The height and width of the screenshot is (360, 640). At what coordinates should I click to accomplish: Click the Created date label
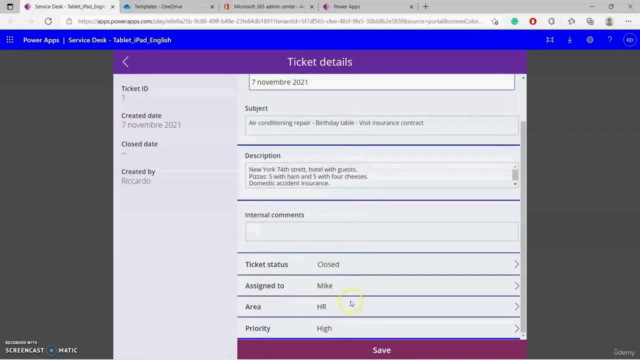pyautogui.click(x=141, y=116)
